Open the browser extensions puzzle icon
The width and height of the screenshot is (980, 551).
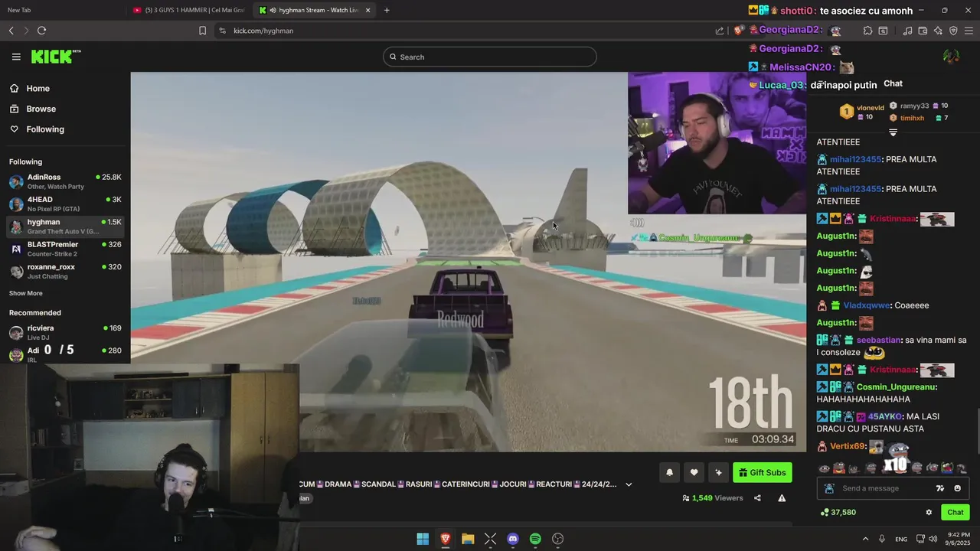(867, 31)
